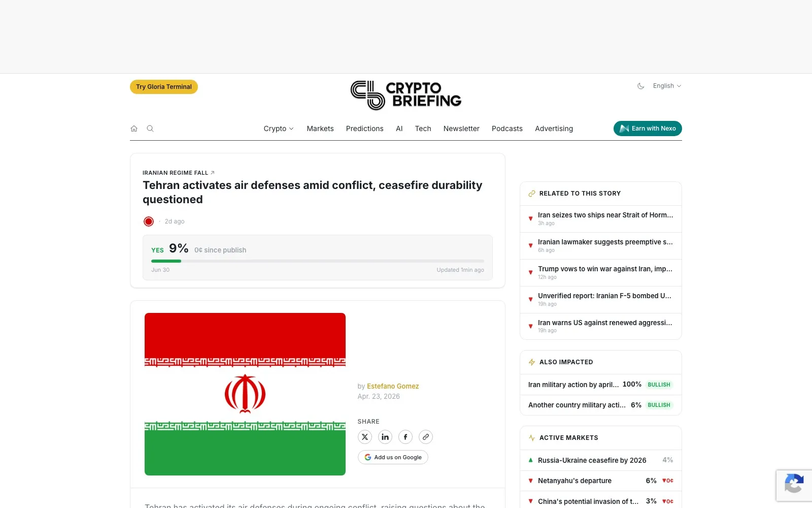Viewport: 812px width, 508px height.
Task: Click the reCAPTCHA badge
Action: tap(794, 486)
